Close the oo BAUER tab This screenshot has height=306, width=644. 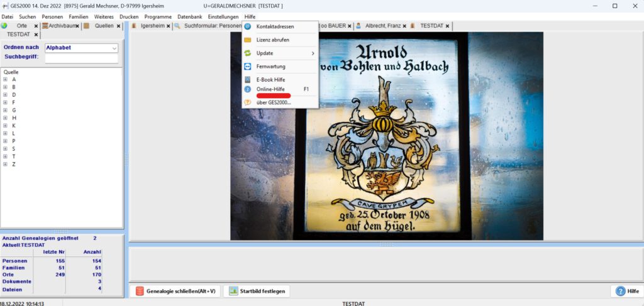tap(350, 26)
